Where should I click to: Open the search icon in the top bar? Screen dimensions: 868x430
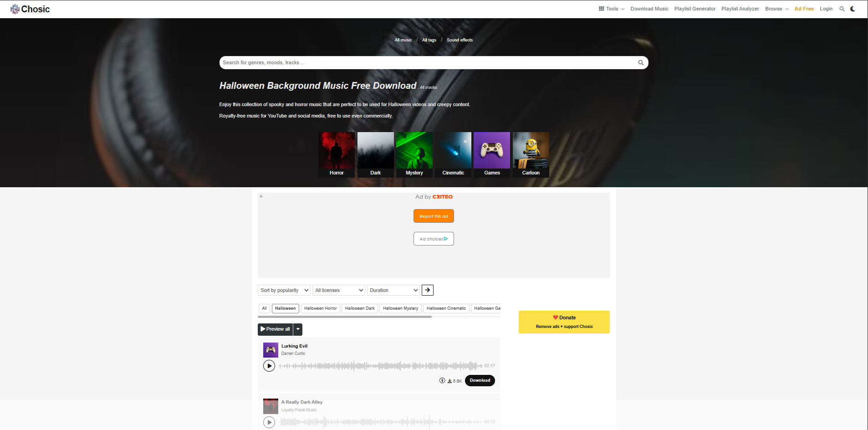pyautogui.click(x=842, y=9)
